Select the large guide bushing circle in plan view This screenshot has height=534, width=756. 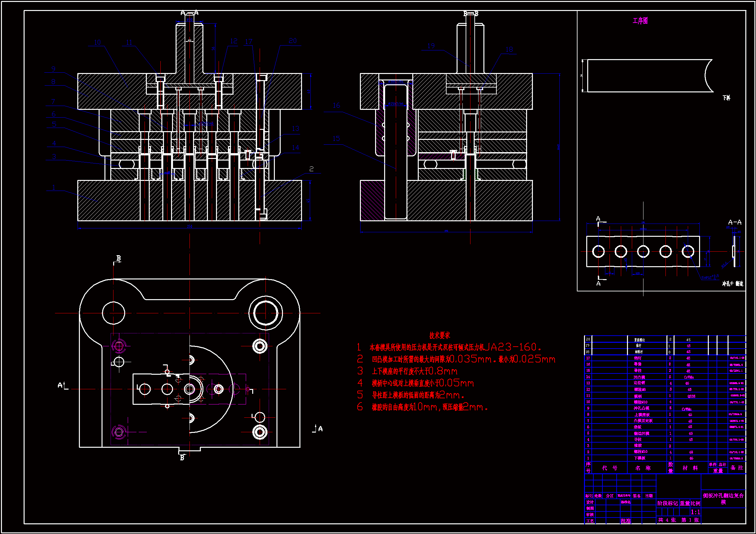coord(265,313)
